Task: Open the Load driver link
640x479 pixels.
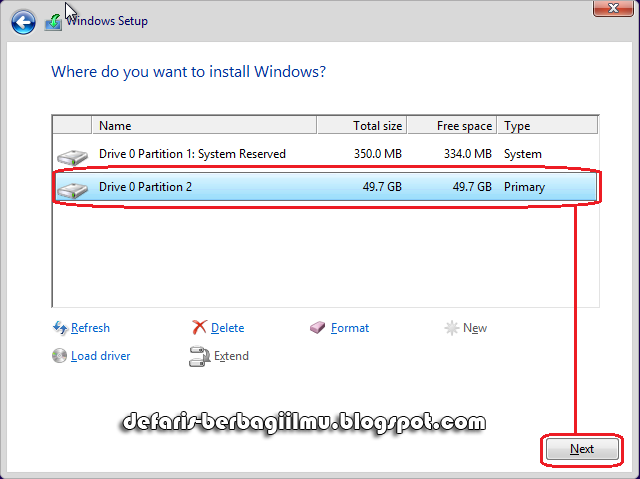Action: 100,356
